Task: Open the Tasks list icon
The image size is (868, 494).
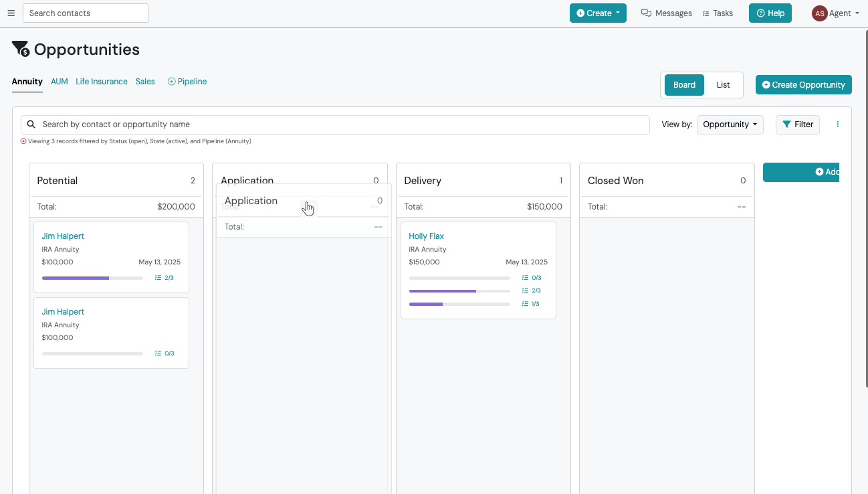Action: [x=706, y=13]
